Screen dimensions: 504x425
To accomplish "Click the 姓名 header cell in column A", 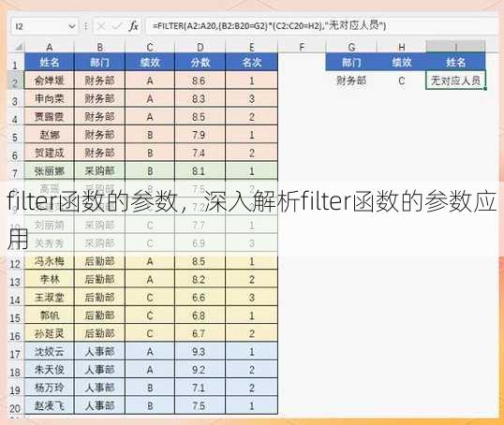I will [x=50, y=62].
